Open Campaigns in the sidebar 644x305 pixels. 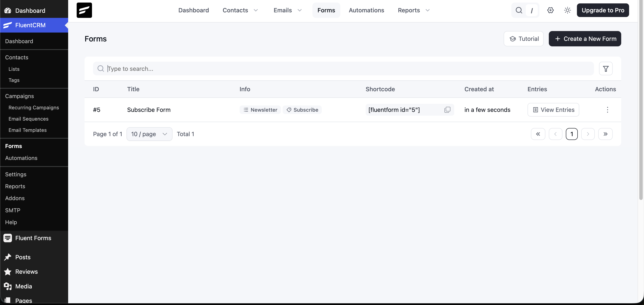pyautogui.click(x=20, y=96)
